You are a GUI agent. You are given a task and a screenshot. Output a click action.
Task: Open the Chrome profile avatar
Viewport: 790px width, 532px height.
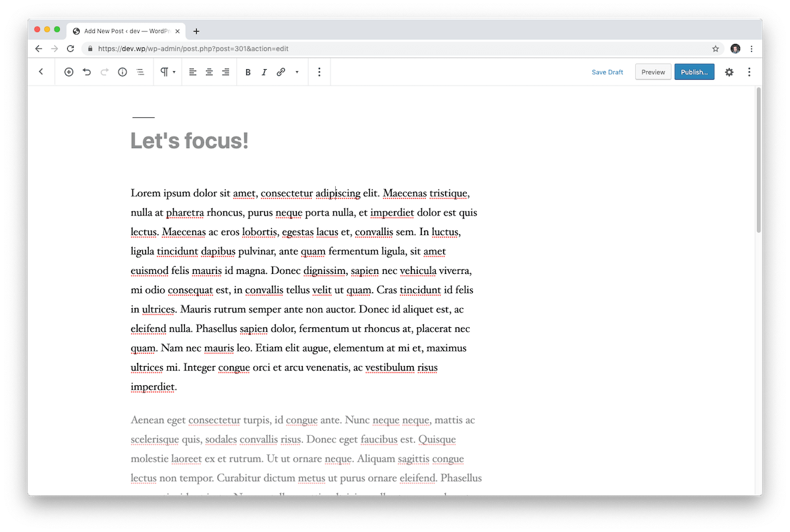735,49
